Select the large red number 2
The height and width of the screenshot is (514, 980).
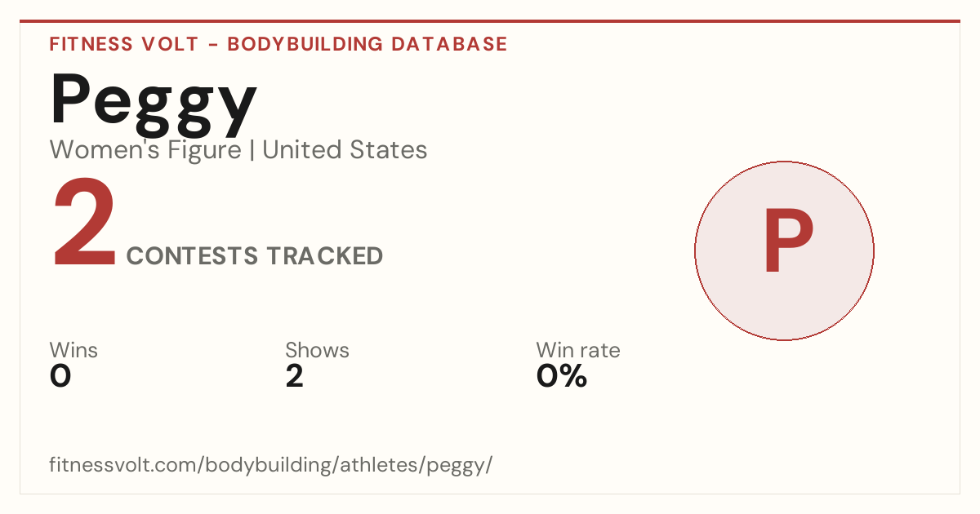coord(84,225)
